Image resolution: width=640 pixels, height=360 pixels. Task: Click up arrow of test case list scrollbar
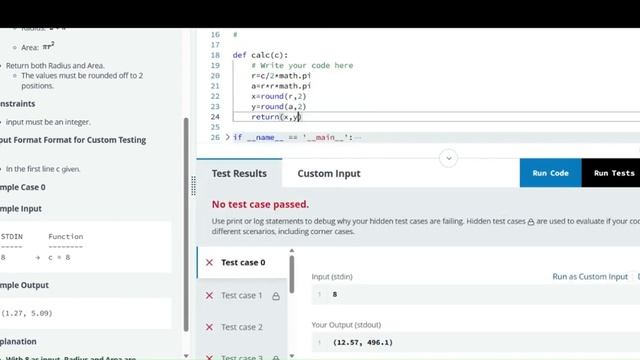click(292, 251)
